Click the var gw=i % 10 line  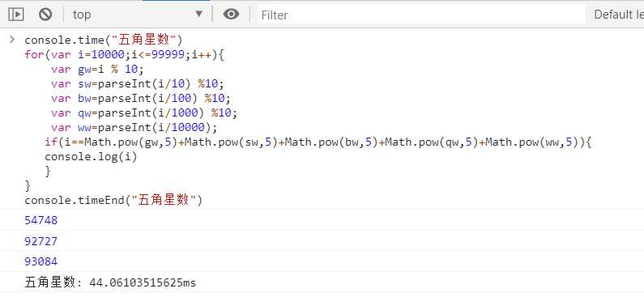(98, 69)
